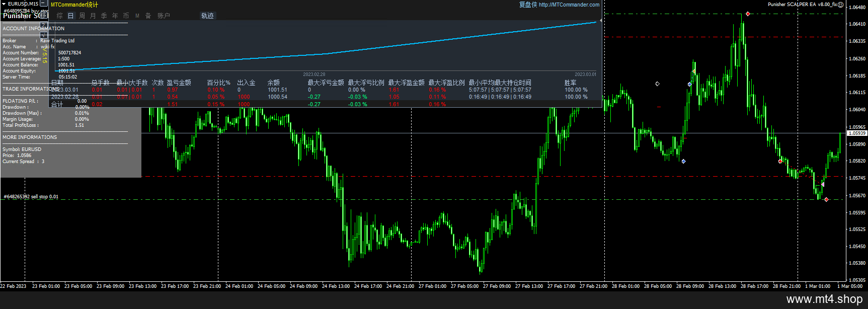Click the current price tag 1.05939
868x309 pixels.
[x=857, y=133]
